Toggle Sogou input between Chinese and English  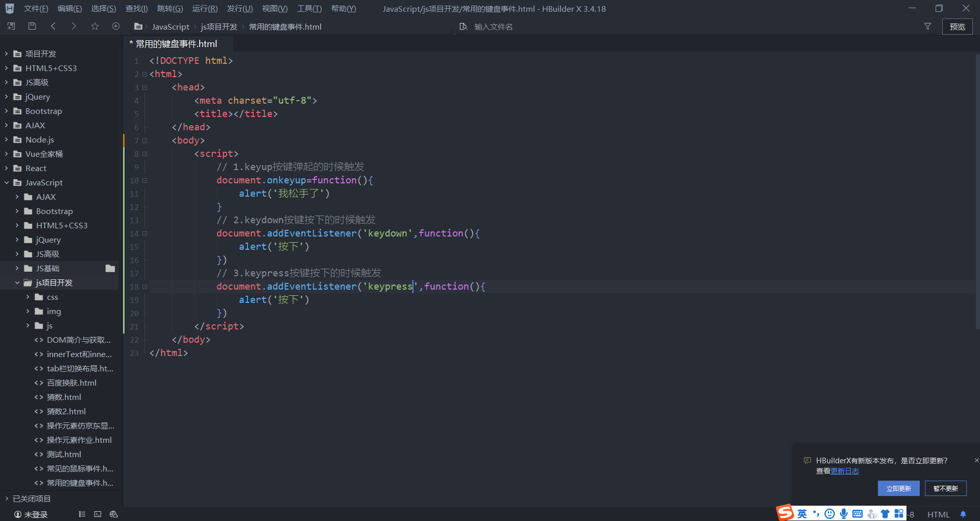803,514
